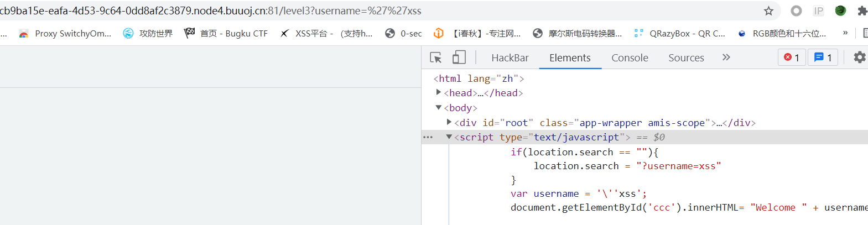Image resolution: width=868 pixels, height=225 pixels.
Task: Switch to the HackBar tab
Action: [x=510, y=58]
